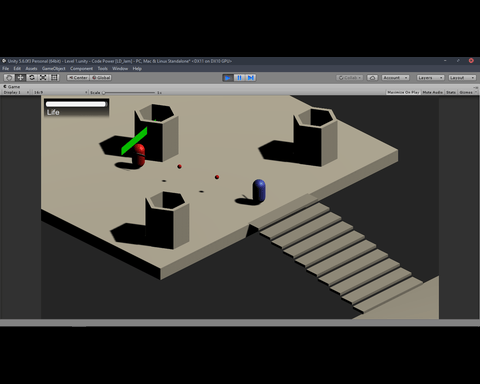480x384 pixels.
Task: Toggle Maximize On Play
Action: click(x=403, y=92)
